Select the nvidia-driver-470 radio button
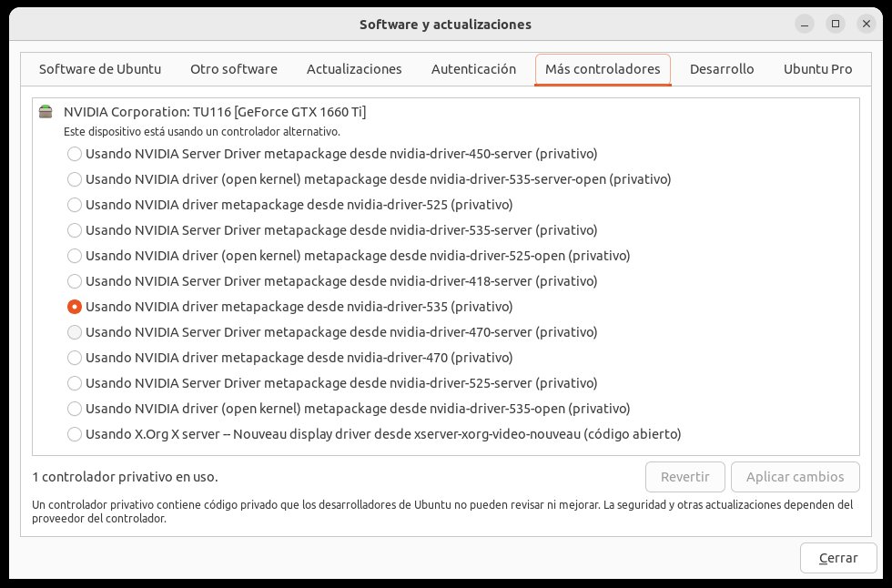This screenshot has width=892, height=588. point(75,358)
